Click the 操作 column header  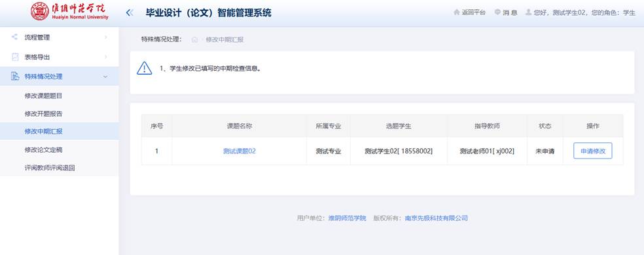[x=593, y=126]
